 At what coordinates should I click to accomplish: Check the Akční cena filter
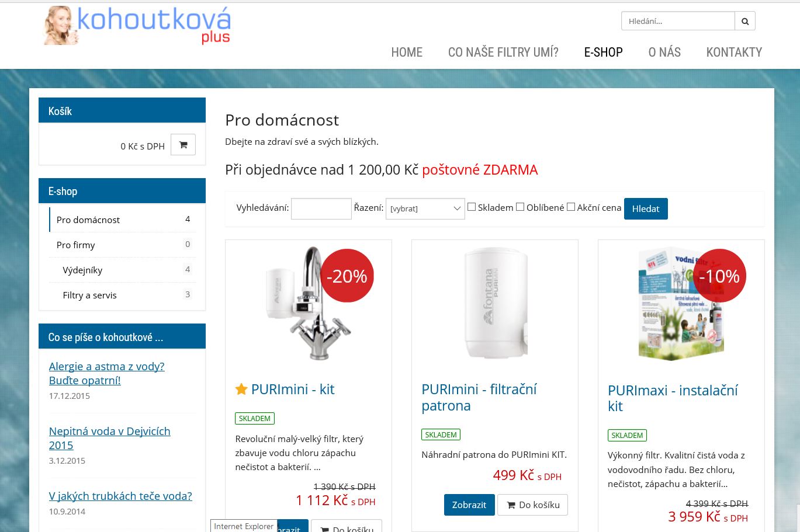(571, 207)
